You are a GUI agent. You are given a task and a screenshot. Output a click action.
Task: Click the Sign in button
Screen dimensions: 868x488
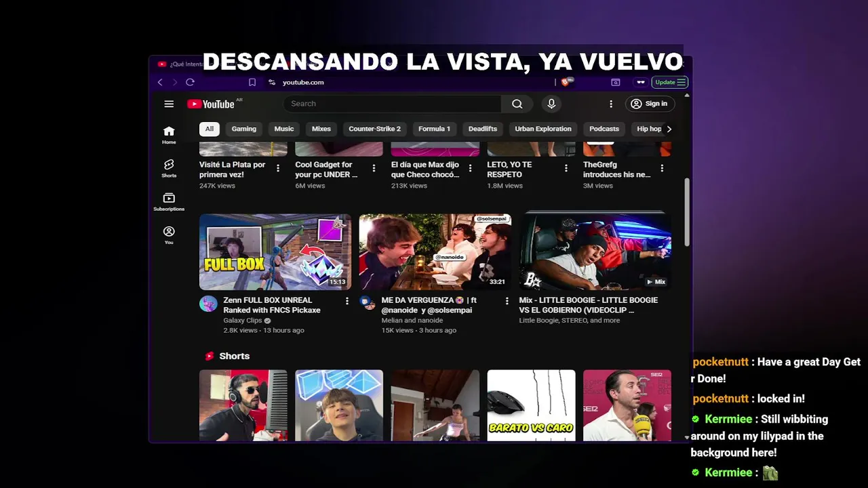(x=650, y=104)
